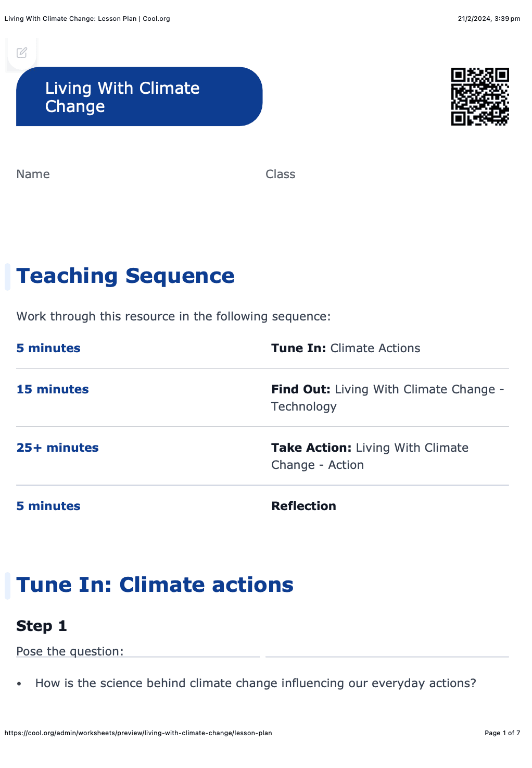Click the 15 minutes duration label
The image size is (532, 768).
(53, 389)
